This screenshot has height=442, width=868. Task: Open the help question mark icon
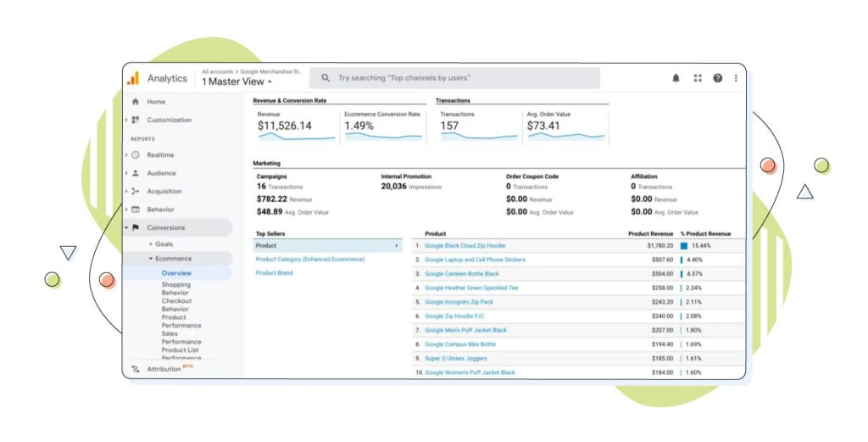(717, 78)
